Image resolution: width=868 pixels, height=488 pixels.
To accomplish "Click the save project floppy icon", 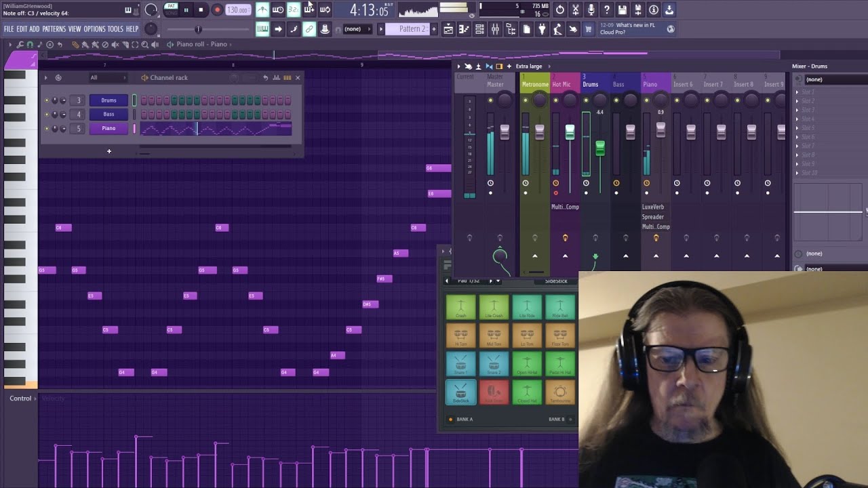I will 623,9.
